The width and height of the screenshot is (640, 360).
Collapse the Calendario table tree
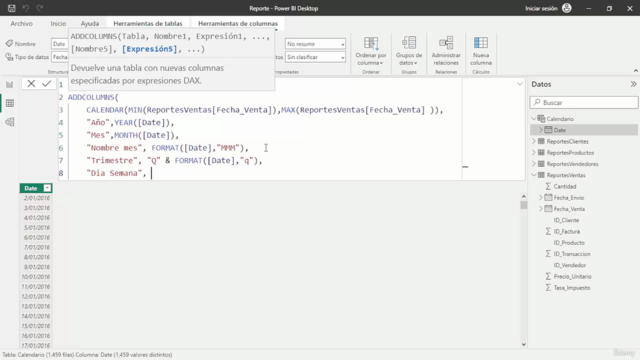534,119
